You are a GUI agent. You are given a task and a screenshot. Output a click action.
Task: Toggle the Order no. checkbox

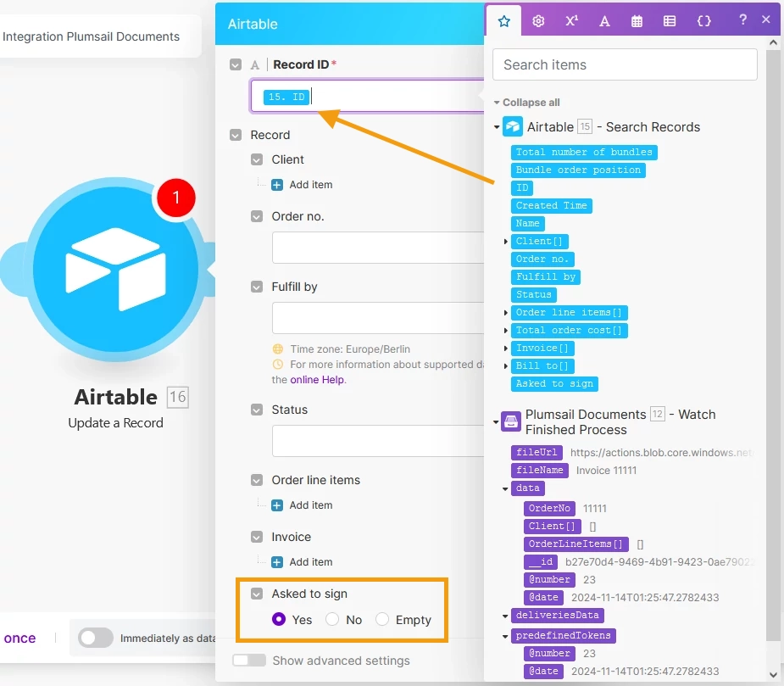click(x=257, y=216)
